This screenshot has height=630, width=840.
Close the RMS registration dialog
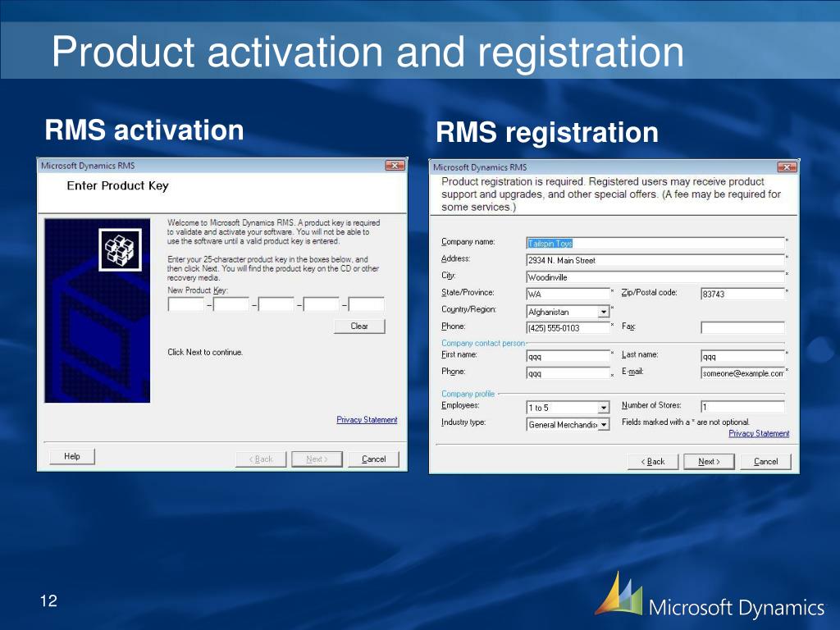pos(787,167)
